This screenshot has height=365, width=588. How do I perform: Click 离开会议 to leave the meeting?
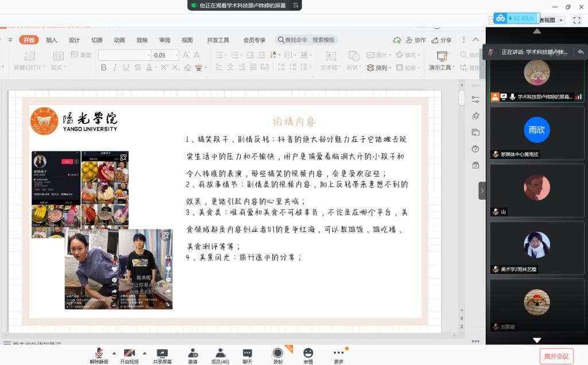(556, 356)
